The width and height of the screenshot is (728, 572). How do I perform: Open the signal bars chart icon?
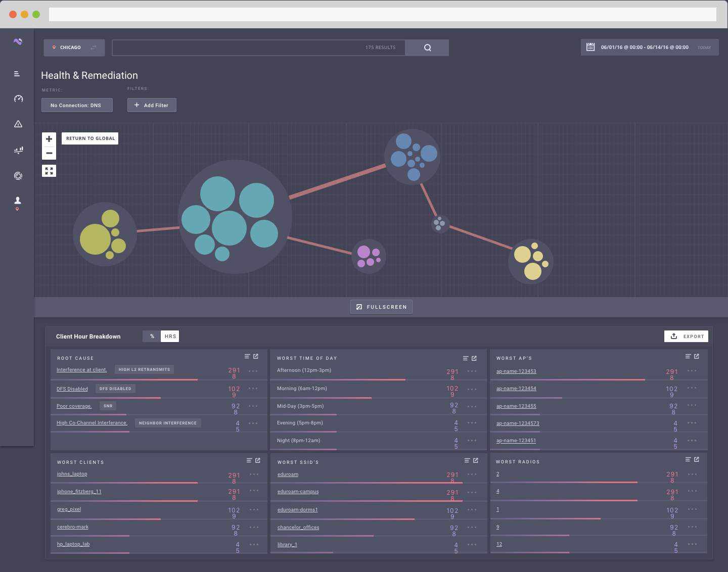coord(18,150)
